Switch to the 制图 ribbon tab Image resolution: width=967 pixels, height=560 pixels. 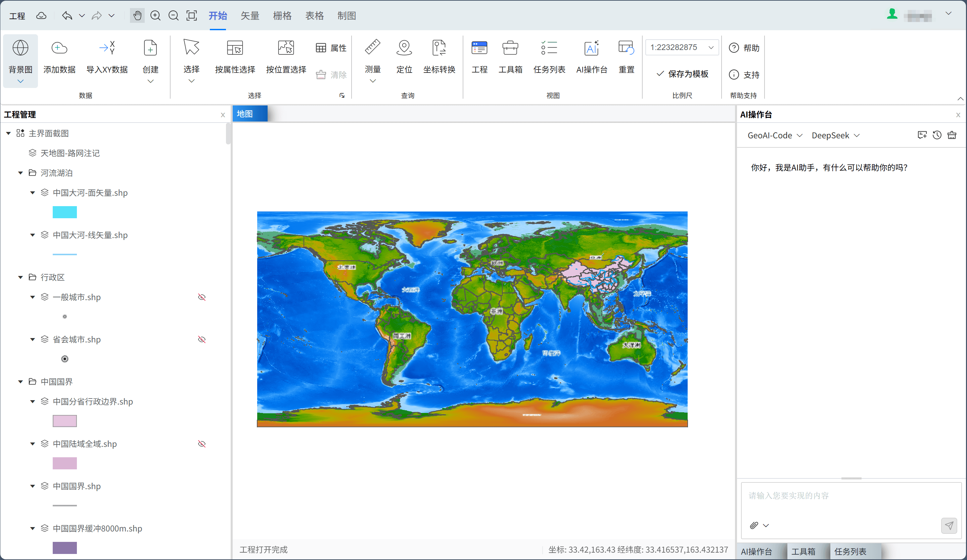[347, 16]
